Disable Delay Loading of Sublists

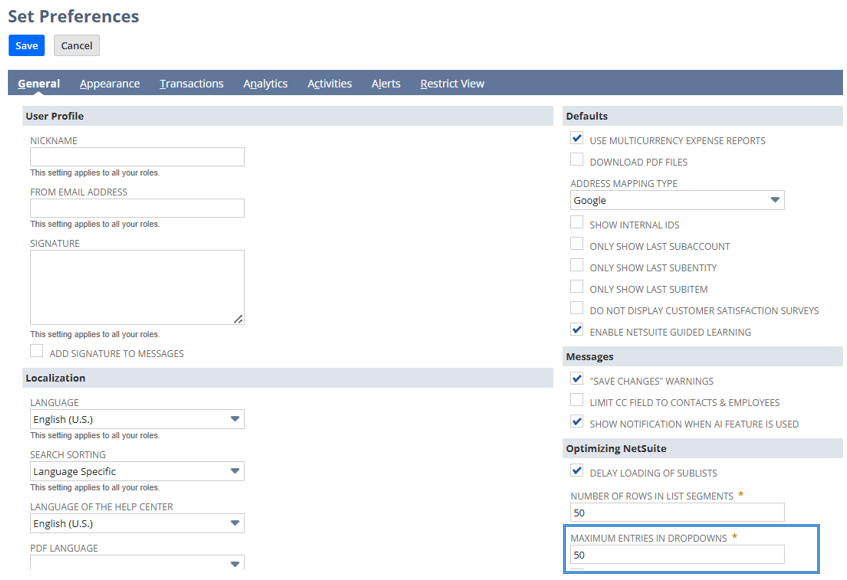tap(577, 471)
